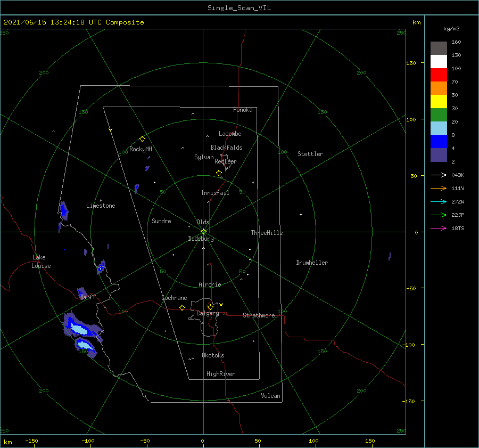Click the Airdrie city label

coord(210,284)
